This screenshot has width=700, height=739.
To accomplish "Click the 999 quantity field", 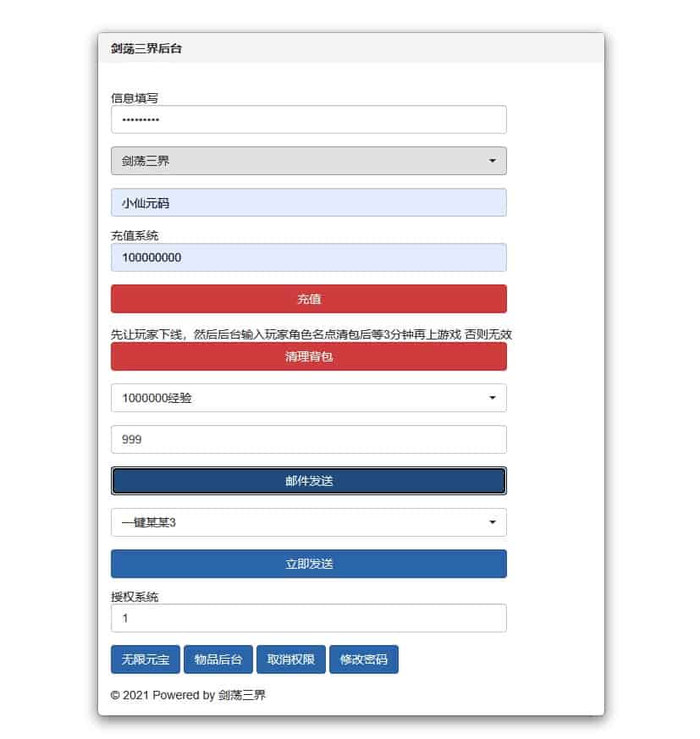I will 309,439.
